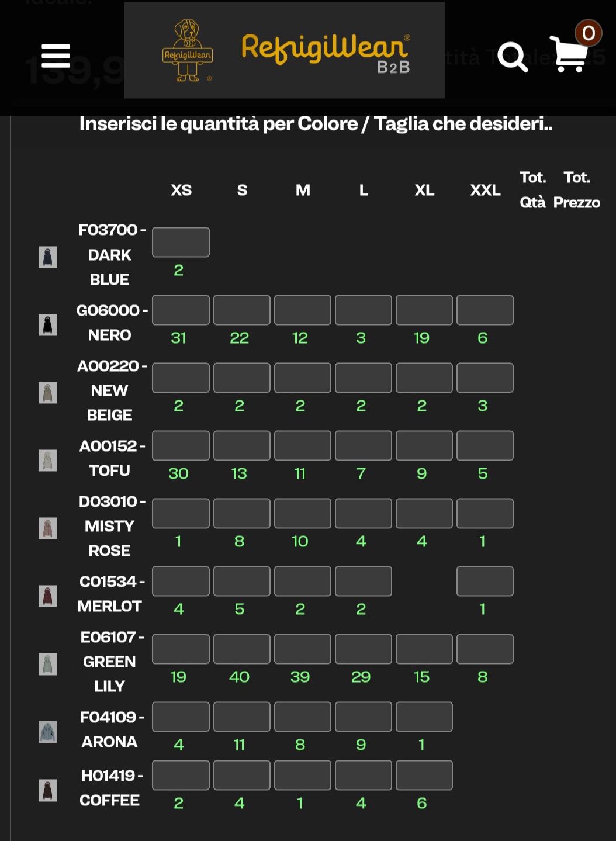Select the Arona XS quantity field
616x841 pixels.
[181, 717]
